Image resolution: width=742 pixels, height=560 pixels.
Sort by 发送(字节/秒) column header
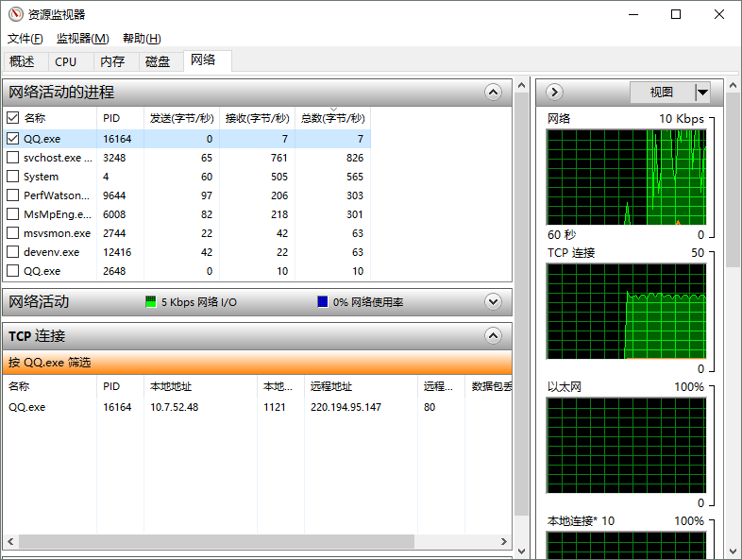pyautogui.click(x=181, y=118)
